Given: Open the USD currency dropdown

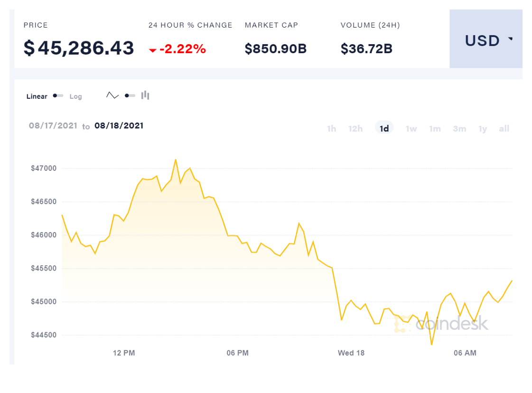Looking at the screenshot, I should tap(486, 41).
